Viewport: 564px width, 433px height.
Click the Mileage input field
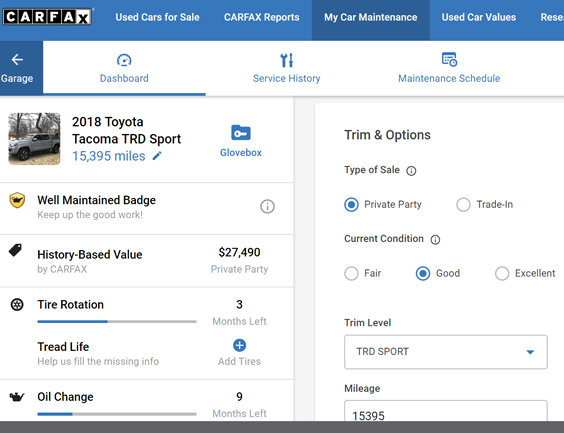446,411
